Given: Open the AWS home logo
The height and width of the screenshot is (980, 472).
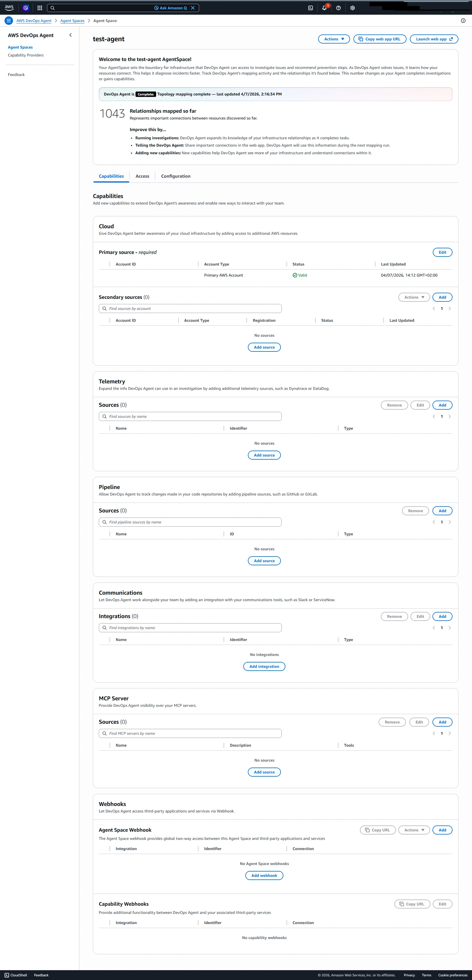Looking at the screenshot, I should pyautogui.click(x=9, y=8).
